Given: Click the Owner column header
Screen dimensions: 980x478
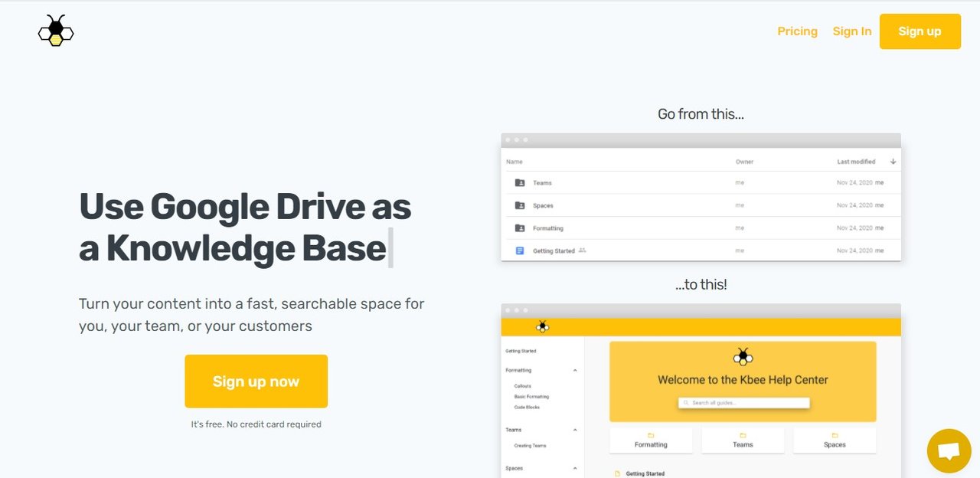Looking at the screenshot, I should (x=744, y=162).
